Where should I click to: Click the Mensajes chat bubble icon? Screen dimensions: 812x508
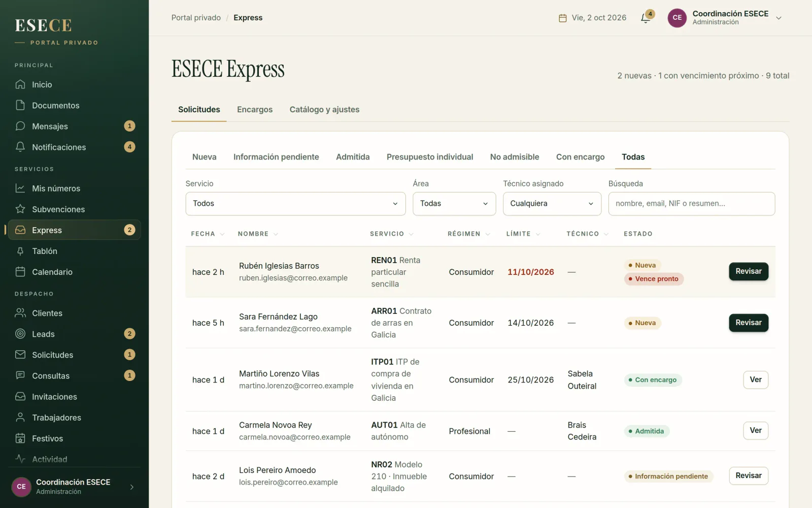pos(20,126)
